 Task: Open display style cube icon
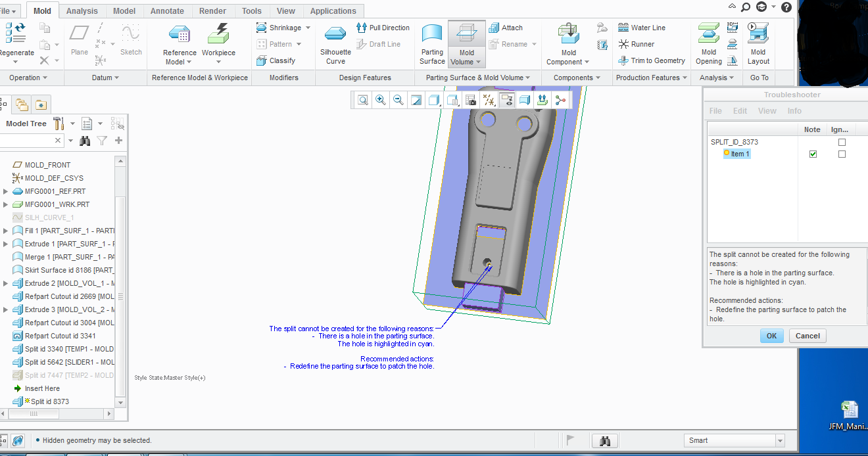click(x=434, y=100)
